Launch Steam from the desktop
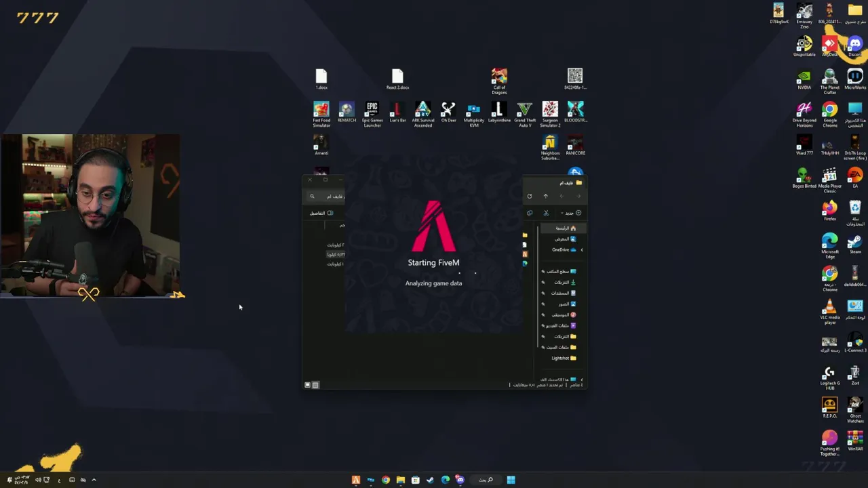The image size is (868, 488). tap(855, 244)
